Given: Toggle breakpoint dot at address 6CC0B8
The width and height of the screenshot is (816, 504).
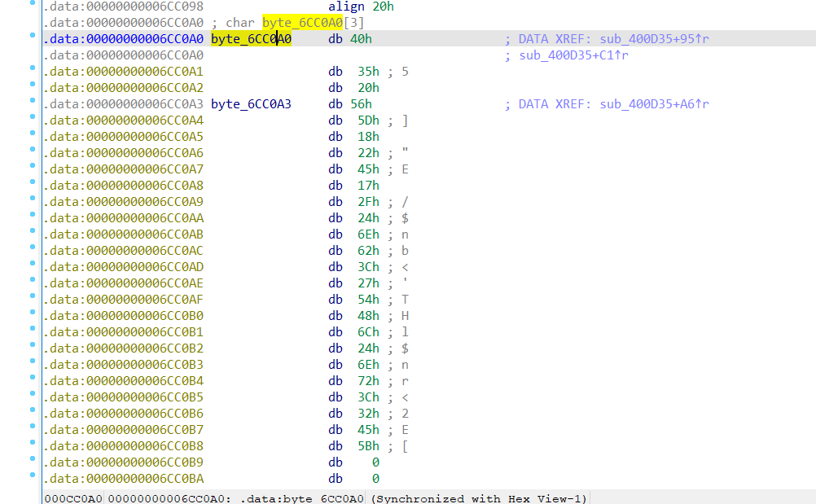Looking at the screenshot, I should 31,445.
